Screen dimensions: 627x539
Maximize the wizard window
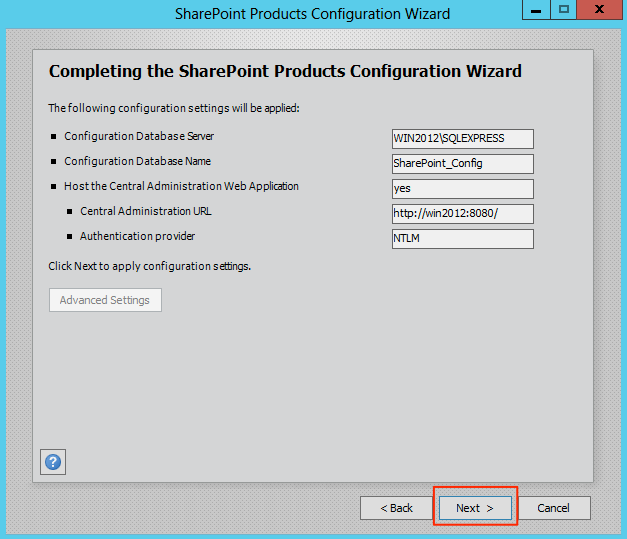coord(563,10)
